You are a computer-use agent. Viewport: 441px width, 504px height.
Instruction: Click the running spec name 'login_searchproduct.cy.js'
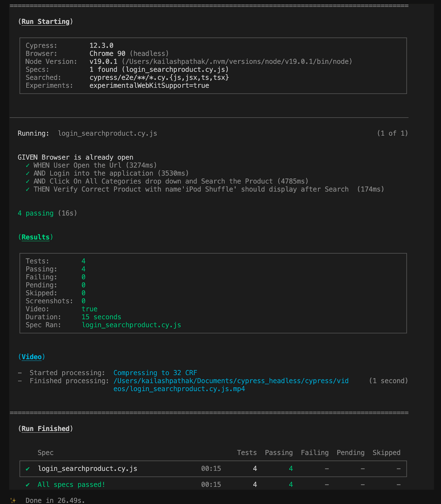pos(108,134)
